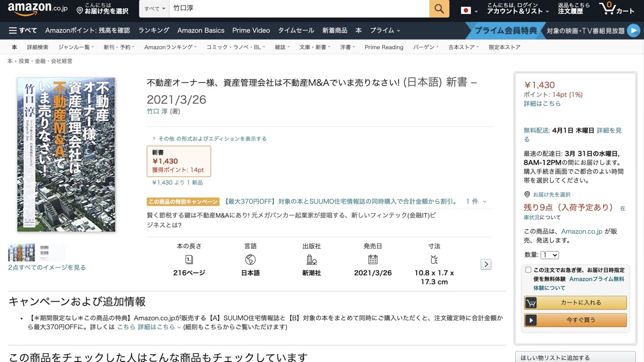
Task: Open the 雑誌 subnav dropdown
Action: (282, 47)
